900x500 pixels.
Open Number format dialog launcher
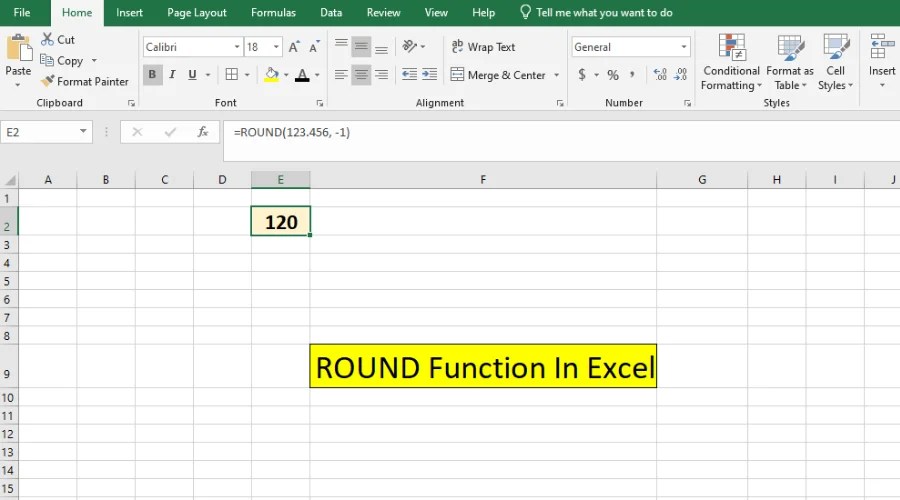tap(687, 103)
